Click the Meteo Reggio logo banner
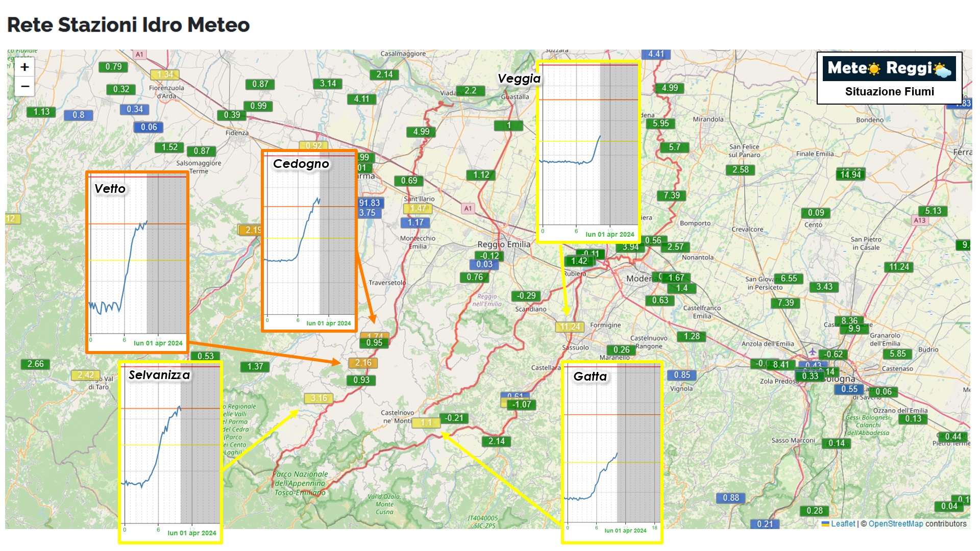The height and width of the screenshot is (551, 980). [889, 68]
